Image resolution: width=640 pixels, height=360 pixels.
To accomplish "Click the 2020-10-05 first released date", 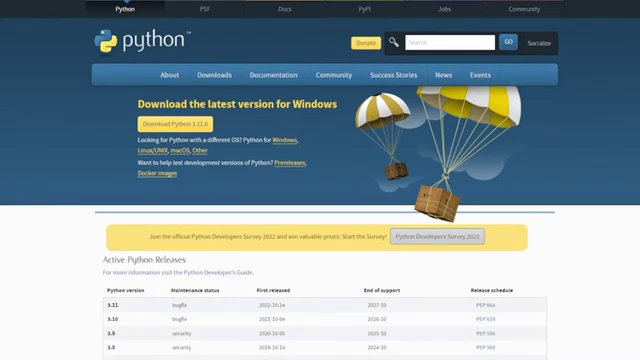I will click(272, 333).
